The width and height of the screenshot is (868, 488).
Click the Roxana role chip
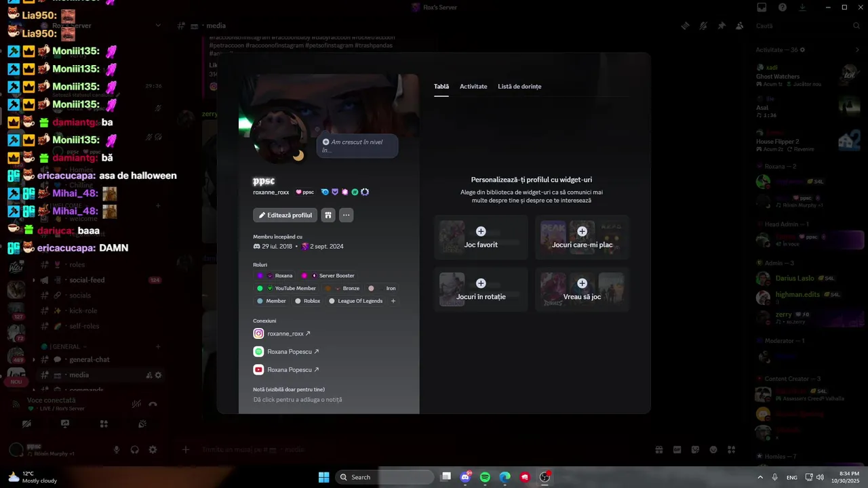(275, 276)
